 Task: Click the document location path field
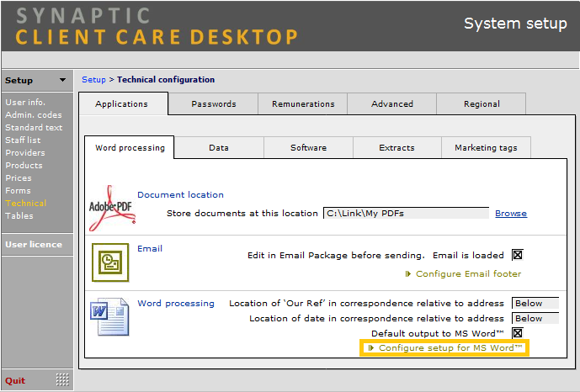coord(406,213)
